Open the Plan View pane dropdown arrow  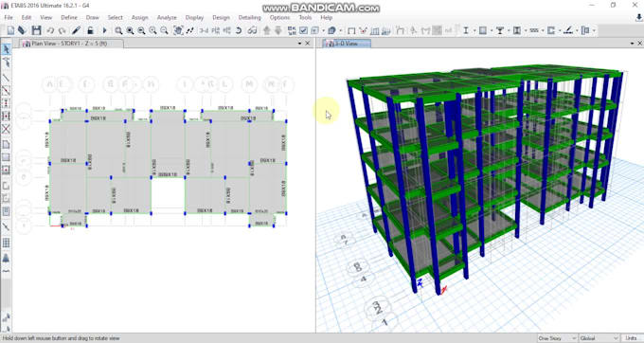[x=300, y=44]
